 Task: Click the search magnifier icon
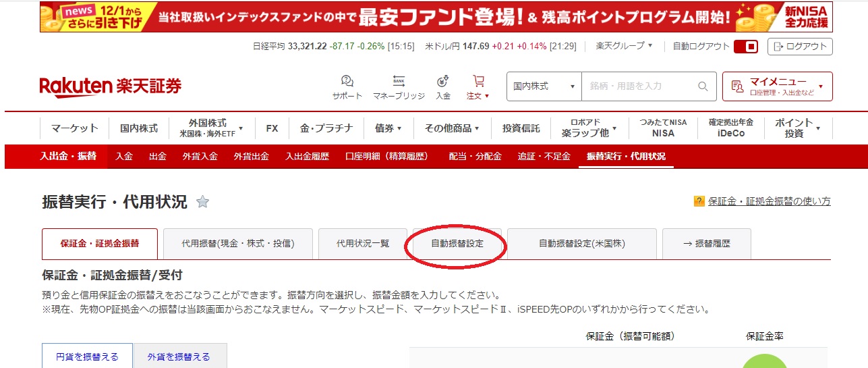(703, 86)
